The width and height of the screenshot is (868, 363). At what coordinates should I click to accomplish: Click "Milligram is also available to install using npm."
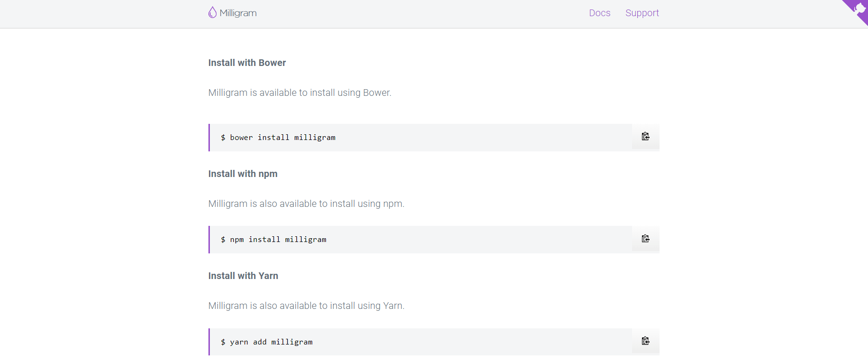306,204
